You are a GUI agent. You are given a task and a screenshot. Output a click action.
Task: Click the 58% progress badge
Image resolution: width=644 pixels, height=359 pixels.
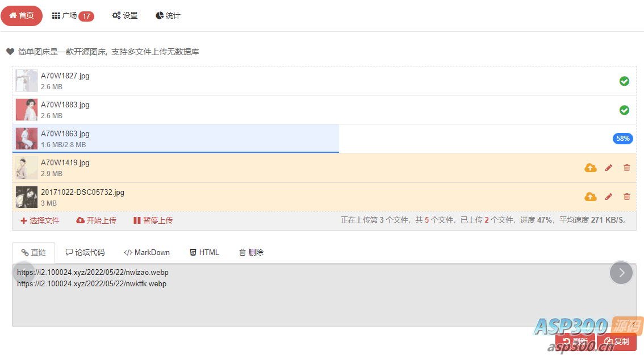(623, 139)
